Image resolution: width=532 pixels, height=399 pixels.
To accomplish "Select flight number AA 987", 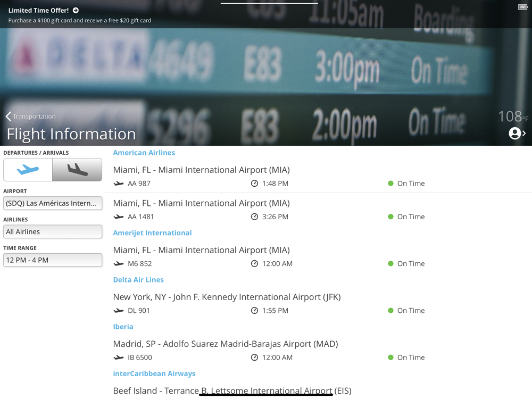I will click(139, 184).
